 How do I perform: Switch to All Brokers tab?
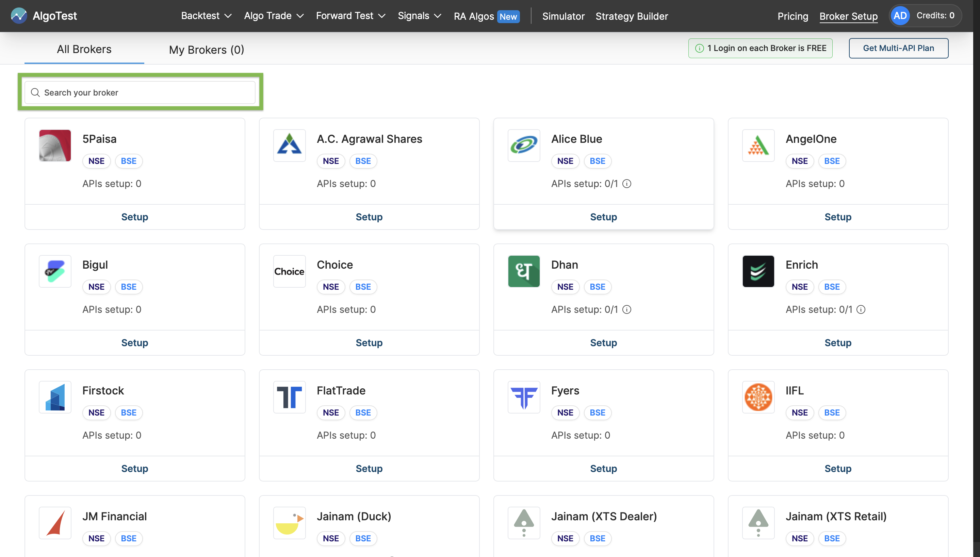point(84,49)
